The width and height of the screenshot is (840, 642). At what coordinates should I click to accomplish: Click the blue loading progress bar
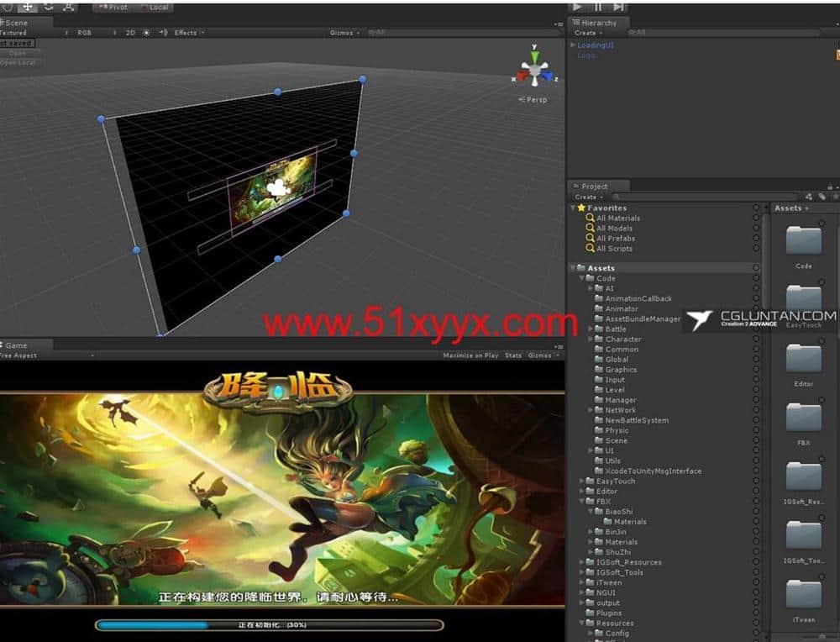[x=270, y=625]
